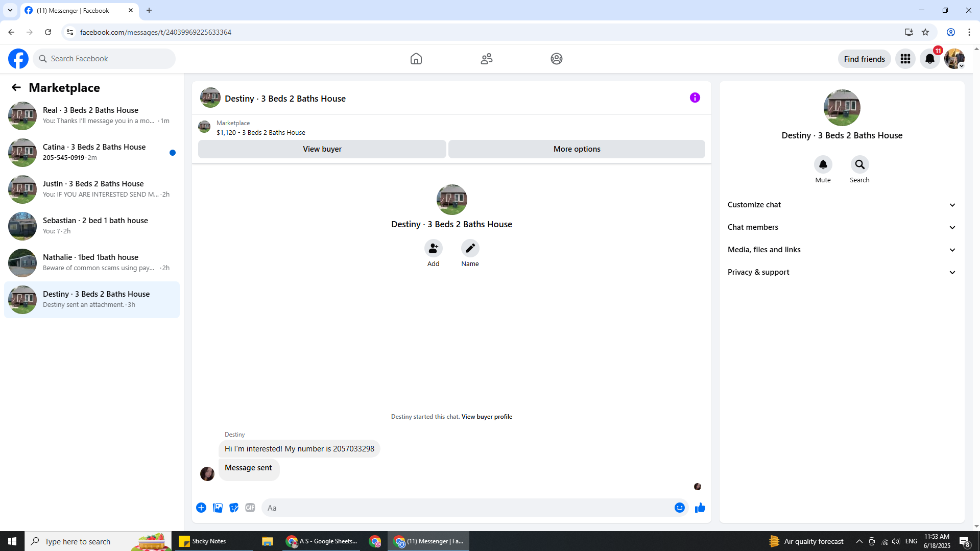Open the Facebook logo home link
Image resolution: width=980 pixels, height=551 pixels.
pos(18,59)
